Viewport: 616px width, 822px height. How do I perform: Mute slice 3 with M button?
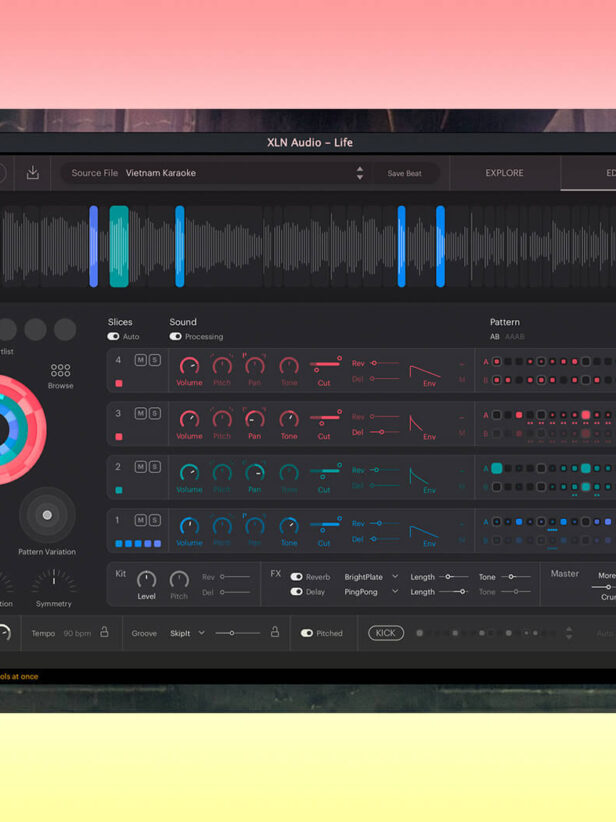[141, 414]
